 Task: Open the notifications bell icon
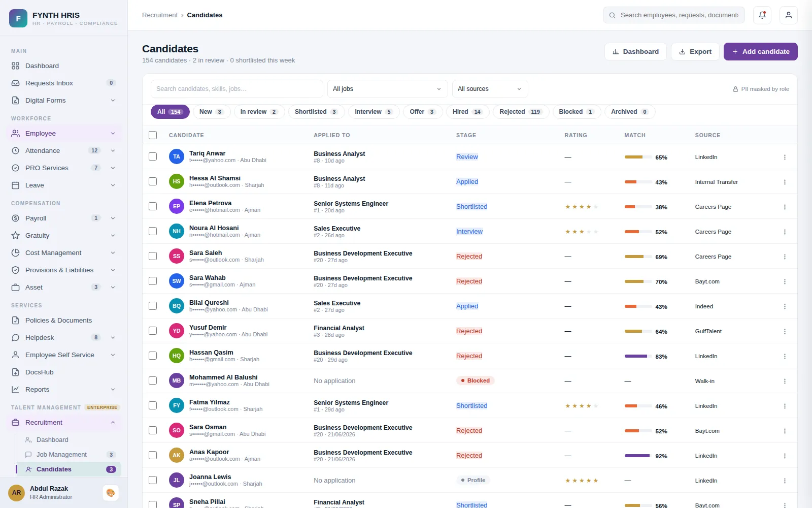tap(762, 15)
